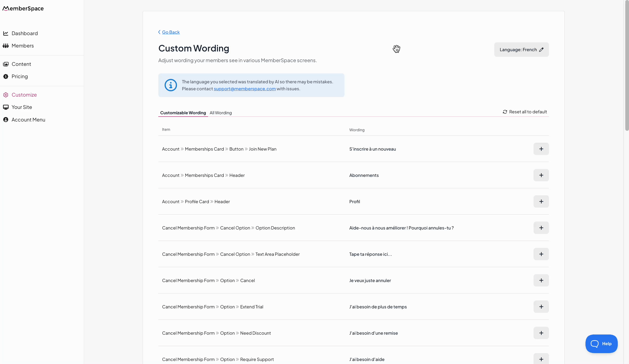The width and height of the screenshot is (629, 364).
Task: Open Your Site in the sidebar
Action: [22, 107]
